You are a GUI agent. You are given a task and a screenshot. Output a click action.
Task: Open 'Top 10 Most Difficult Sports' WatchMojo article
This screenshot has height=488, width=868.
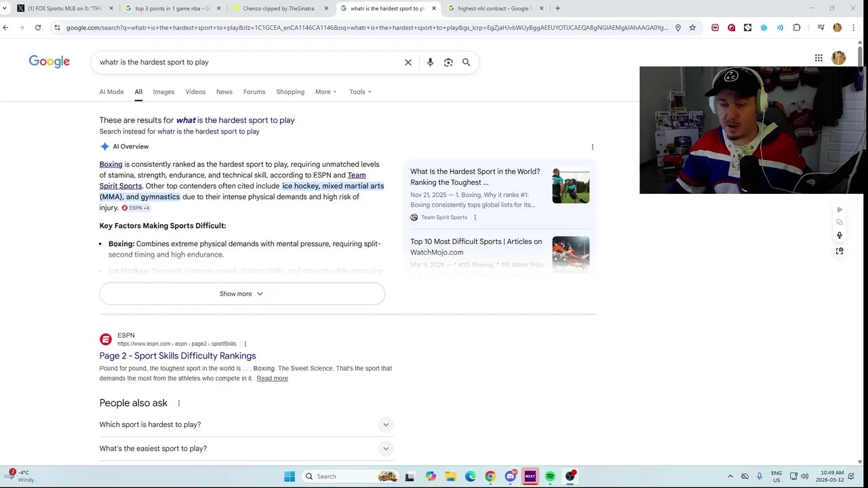point(476,247)
